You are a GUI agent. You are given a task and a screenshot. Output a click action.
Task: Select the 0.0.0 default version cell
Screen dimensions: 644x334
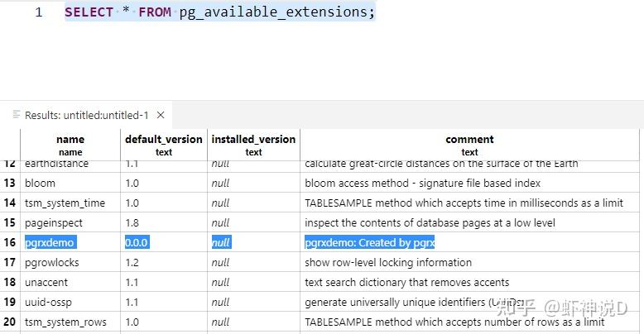[x=137, y=242]
